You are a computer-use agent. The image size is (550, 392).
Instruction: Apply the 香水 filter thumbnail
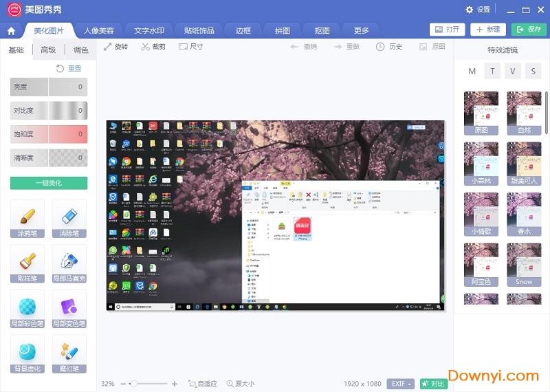(524, 214)
